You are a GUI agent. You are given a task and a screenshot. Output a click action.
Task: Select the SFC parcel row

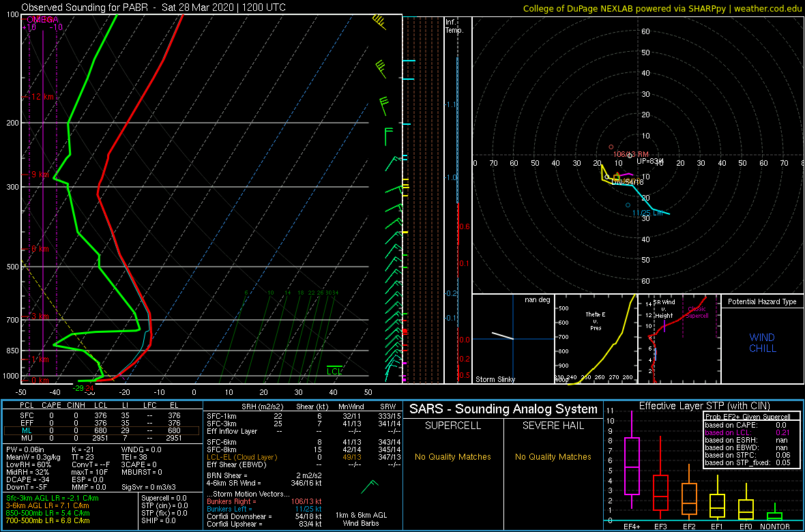click(102, 417)
